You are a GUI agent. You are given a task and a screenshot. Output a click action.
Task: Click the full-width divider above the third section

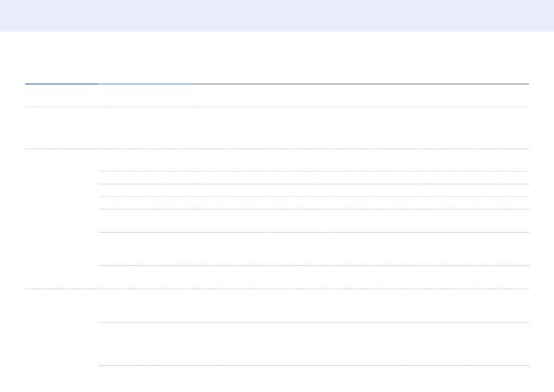[277, 289]
